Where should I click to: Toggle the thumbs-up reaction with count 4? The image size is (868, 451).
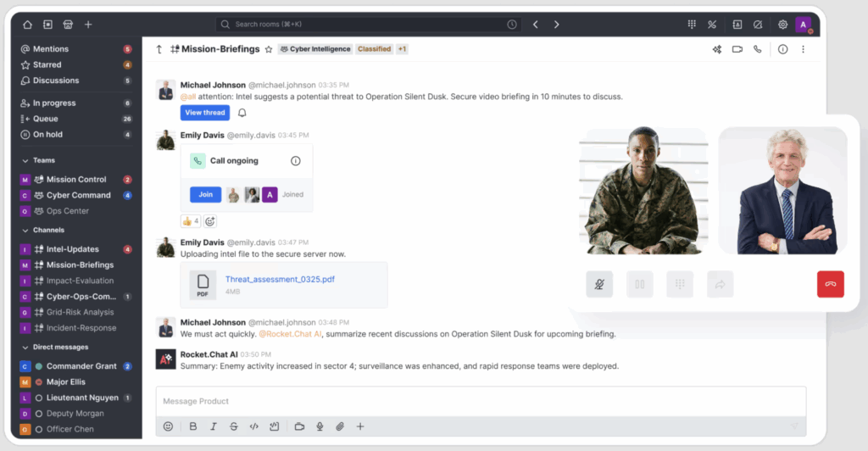pos(191,221)
